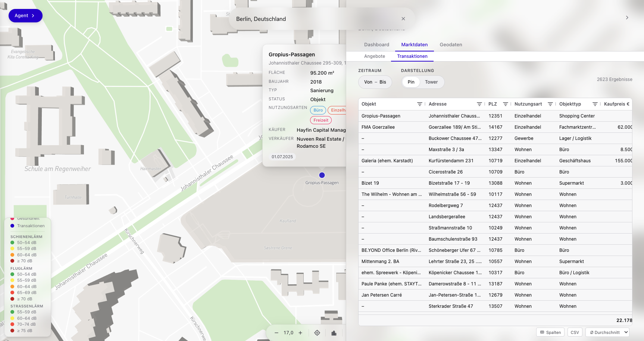Open The Wilhelm - Wohnen am row
This screenshot has width=644, height=341.
pos(495,194)
